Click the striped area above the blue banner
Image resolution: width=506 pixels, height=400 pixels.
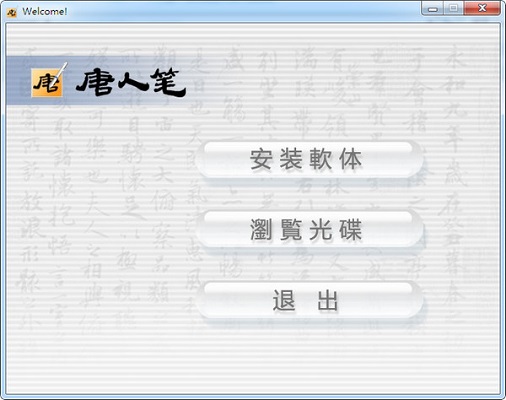(253, 38)
